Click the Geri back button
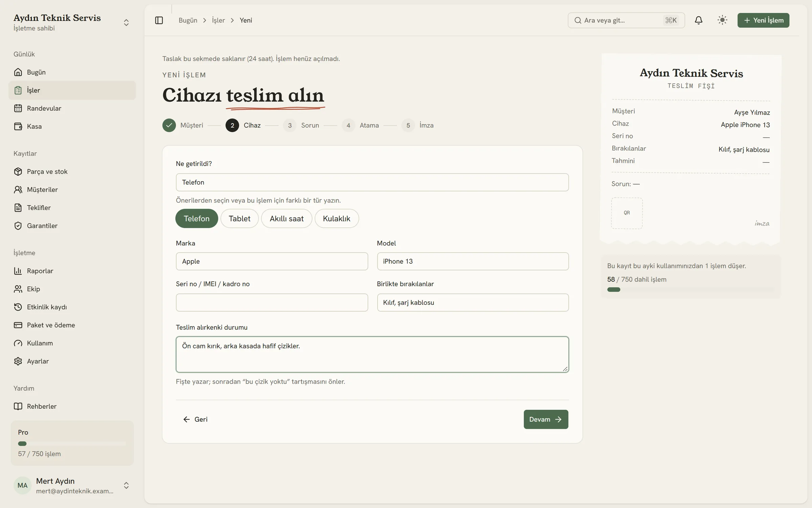 click(x=195, y=420)
